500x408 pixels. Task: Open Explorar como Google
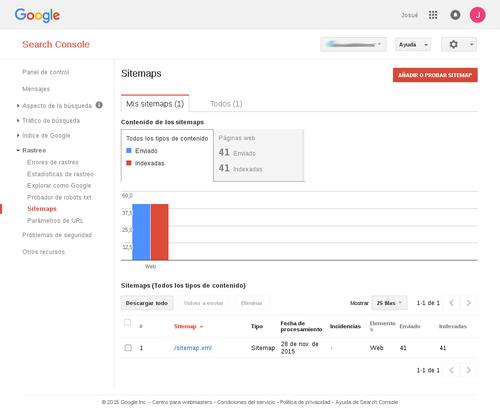59,185
